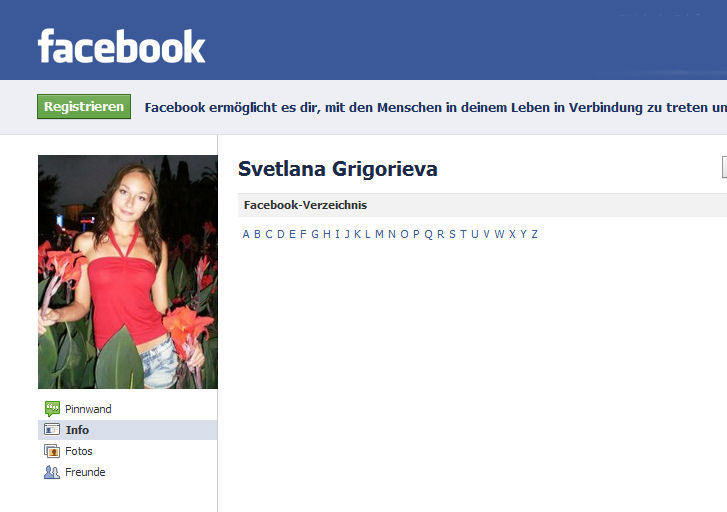This screenshot has height=512, width=727.
Task: Click the Svetlana Grigorieva name heading
Action: pyautogui.click(x=338, y=169)
